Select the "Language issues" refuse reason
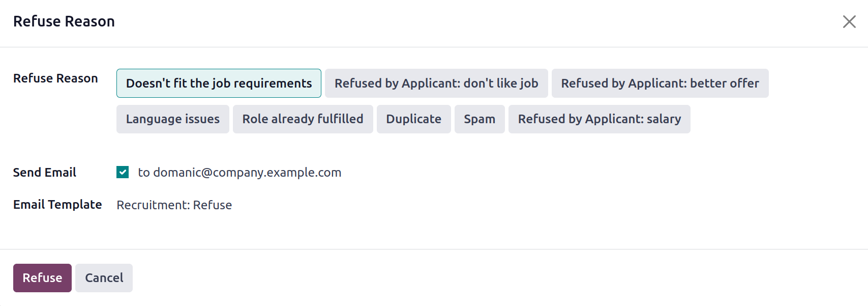Viewport: 868px width, 306px height. tap(173, 119)
